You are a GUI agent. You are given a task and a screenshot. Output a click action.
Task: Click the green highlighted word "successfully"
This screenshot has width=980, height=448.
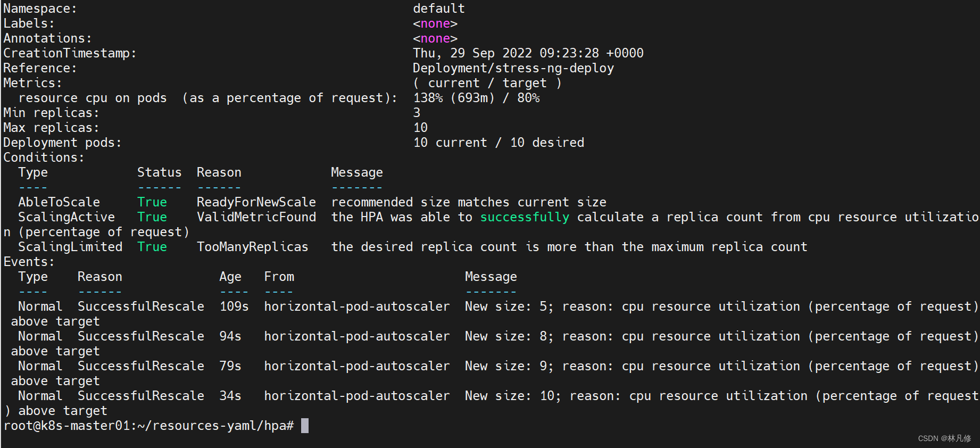(x=525, y=217)
